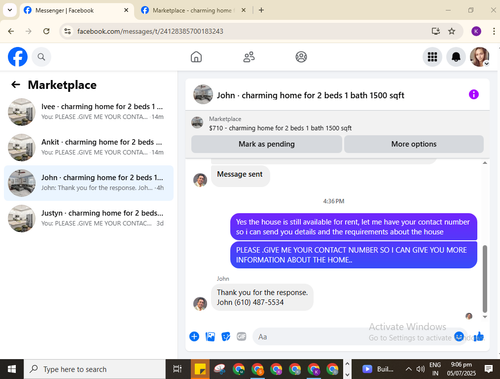Click John's profile thumbnail in chat header
Image resolution: width=500 pixels, height=379 pixels.
pos(203,94)
